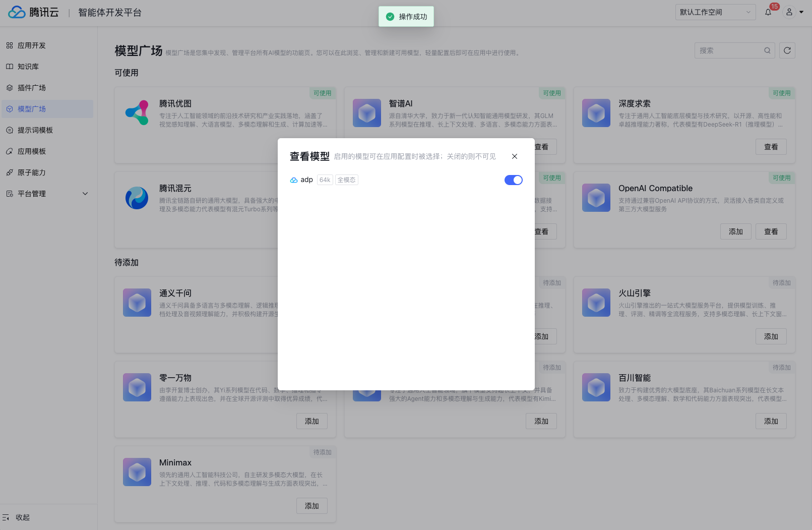The height and width of the screenshot is (530, 812).
Task: Click the OpenAI Compatible cube icon
Action: tap(596, 197)
